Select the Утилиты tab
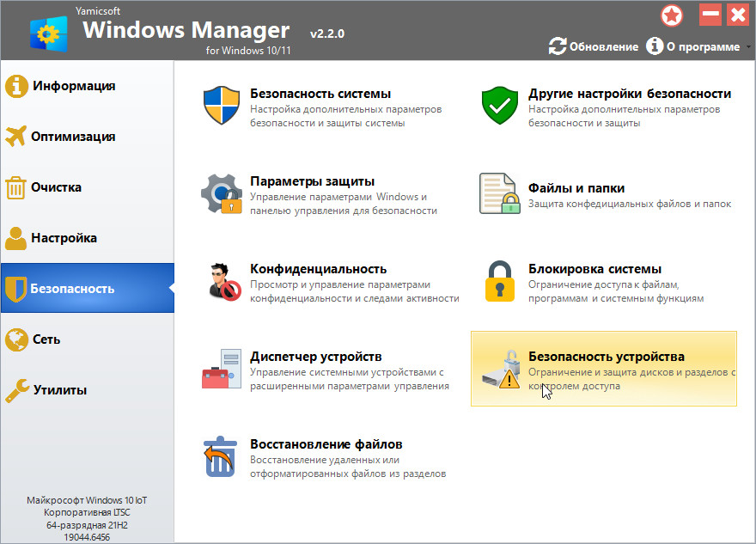 (x=59, y=390)
